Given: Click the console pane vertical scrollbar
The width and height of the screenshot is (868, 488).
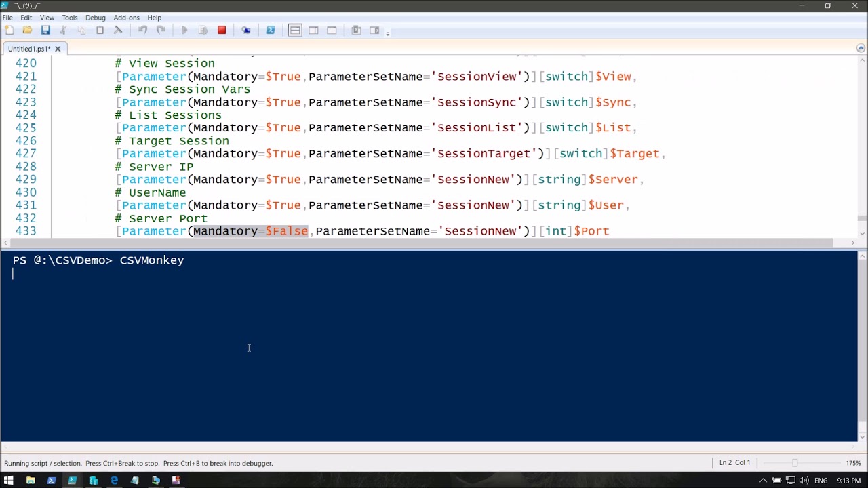Looking at the screenshot, I should tap(862, 346).
